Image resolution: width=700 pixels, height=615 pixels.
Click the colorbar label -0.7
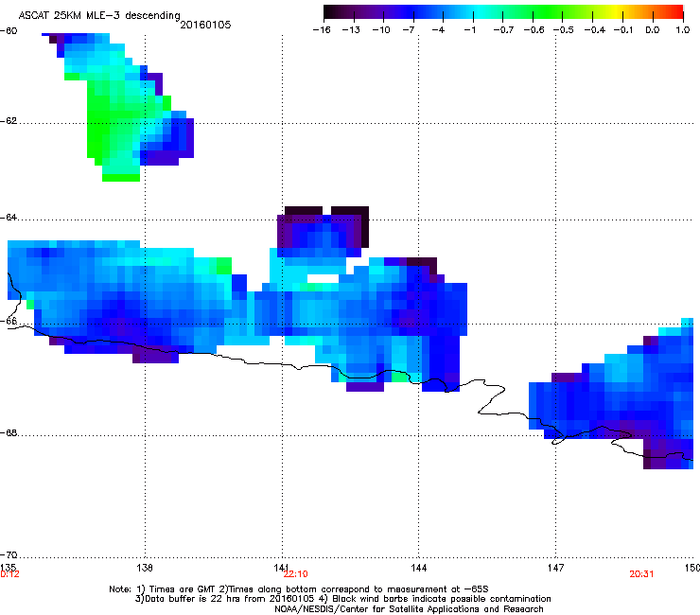tap(503, 30)
